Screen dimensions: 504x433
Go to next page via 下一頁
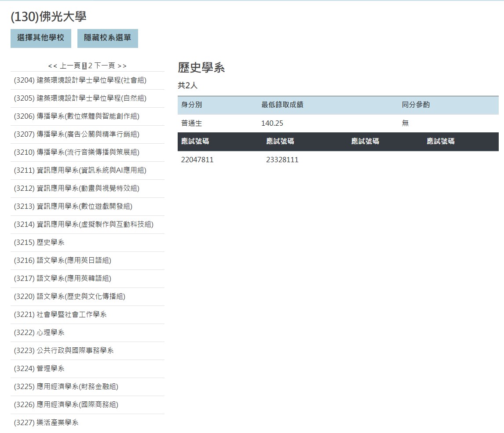click(x=105, y=66)
